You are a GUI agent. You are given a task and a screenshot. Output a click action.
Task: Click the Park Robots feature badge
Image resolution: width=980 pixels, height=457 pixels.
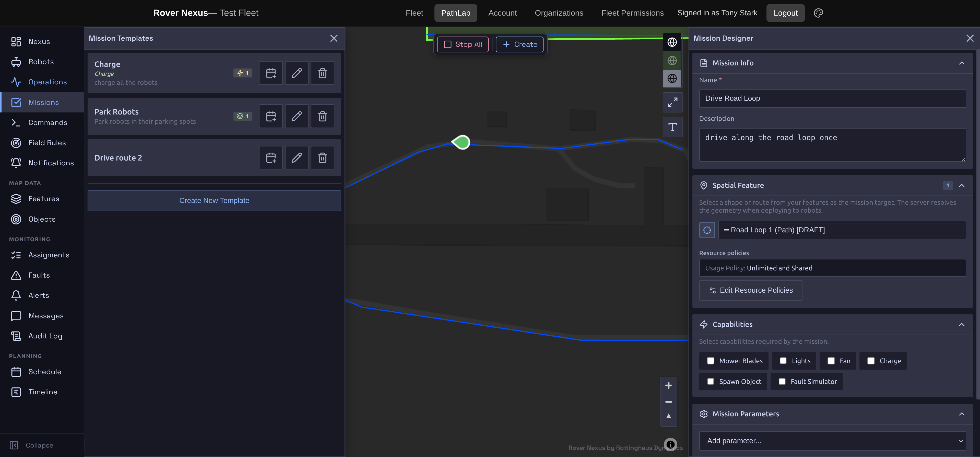coord(243,116)
